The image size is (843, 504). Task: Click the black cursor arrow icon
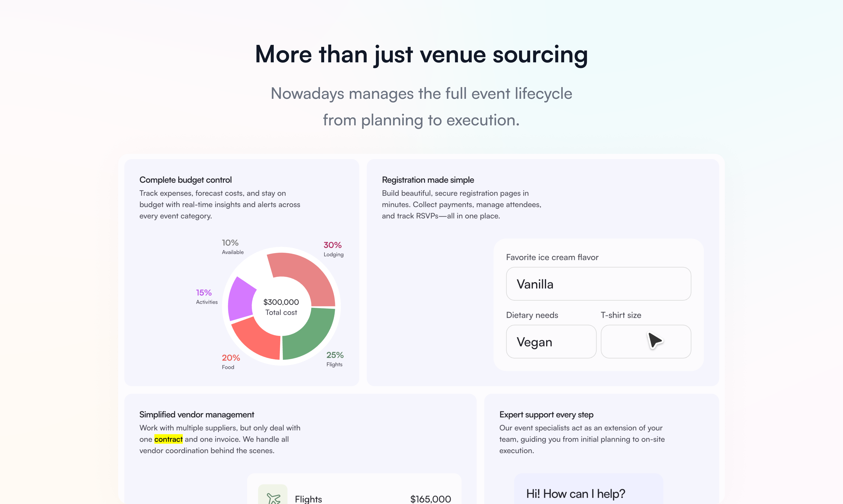coord(654,340)
